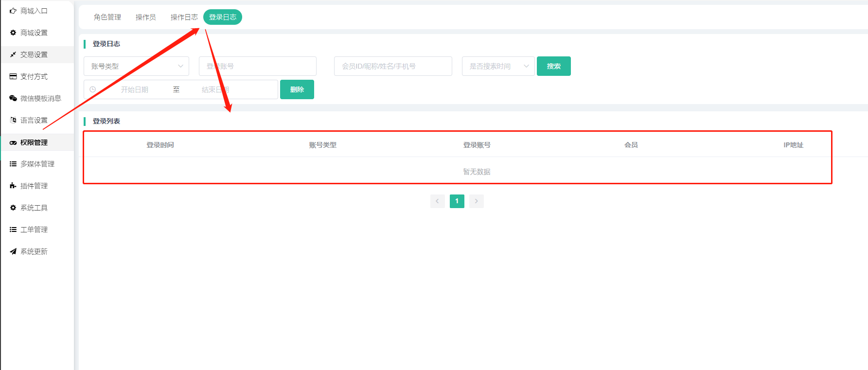Click the 登录账号 column header in table
Viewport: 868px width, 370px height.
477,145
